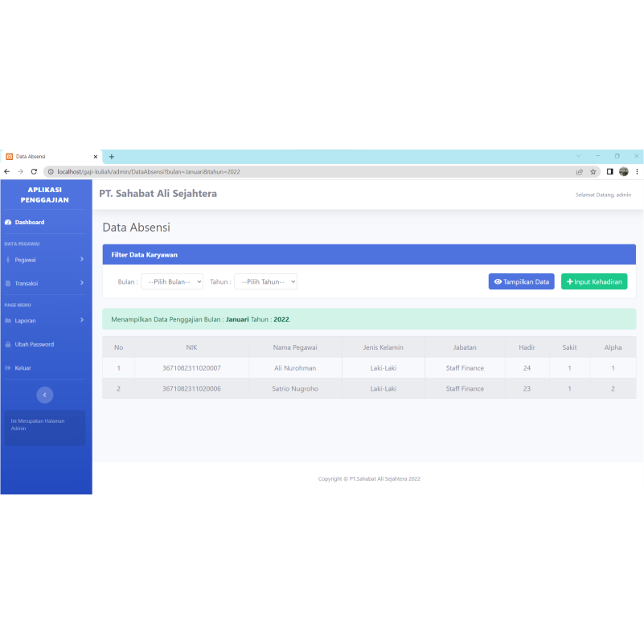Open the Chrome three-dot menu
644x644 pixels.
(637, 171)
